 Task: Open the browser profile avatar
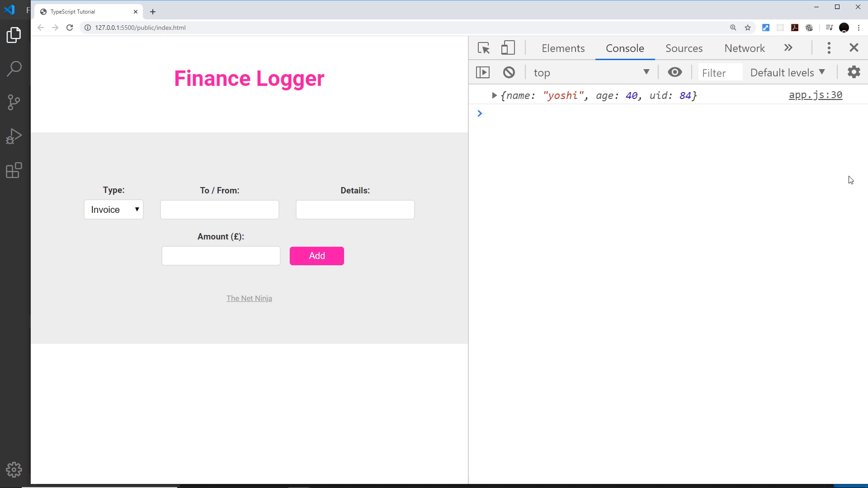pyautogui.click(x=844, y=28)
